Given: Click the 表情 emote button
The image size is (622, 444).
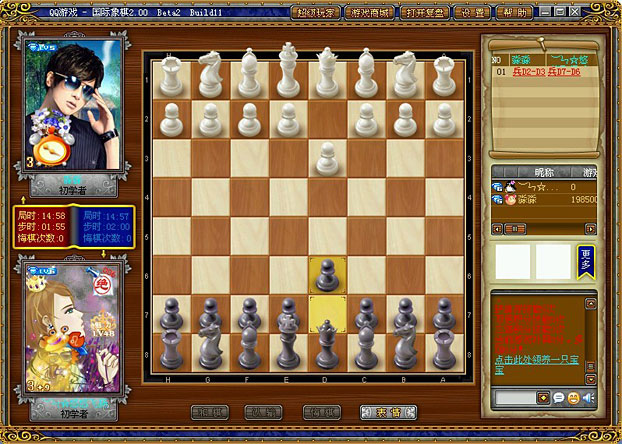Looking at the screenshot, I should coord(388,413).
